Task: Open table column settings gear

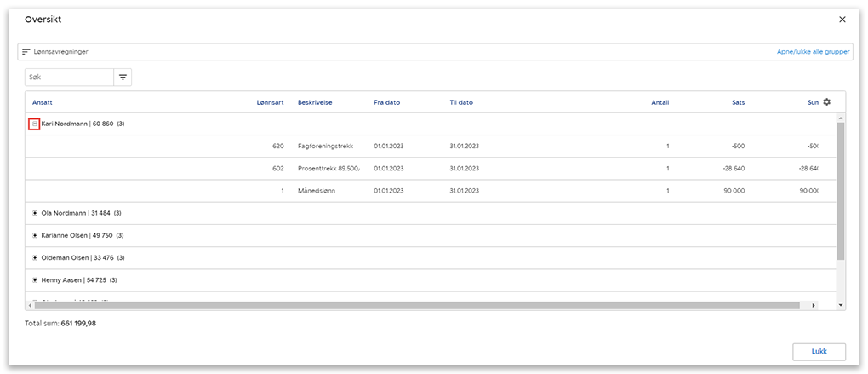Action: 826,102
